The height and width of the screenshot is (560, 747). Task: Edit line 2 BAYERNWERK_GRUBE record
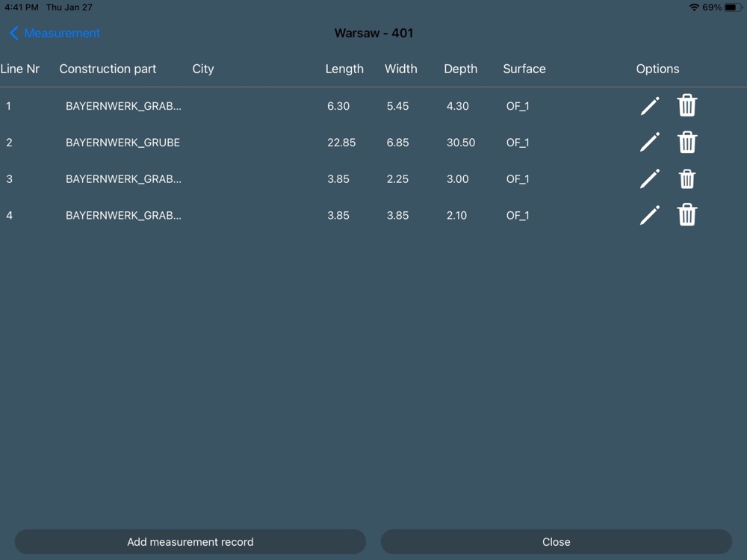point(650,143)
